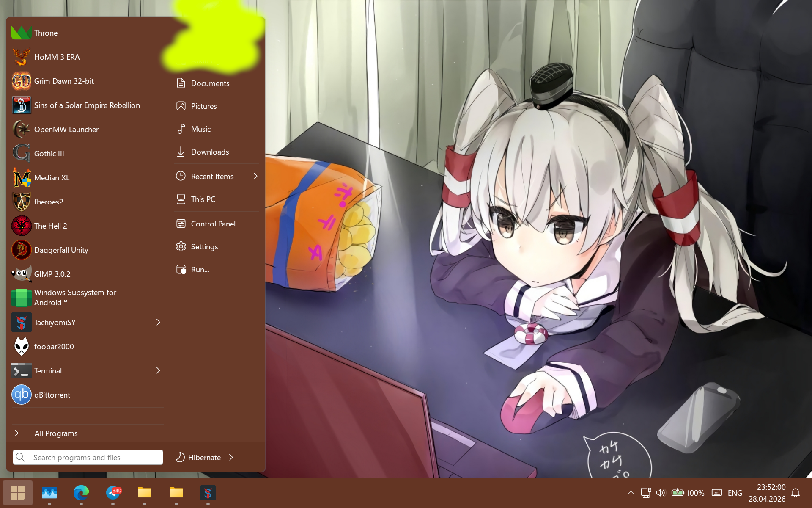The height and width of the screenshot is (508, 812).
Task: Expand the All Programs chevron
Action: (x=16, y=433)
